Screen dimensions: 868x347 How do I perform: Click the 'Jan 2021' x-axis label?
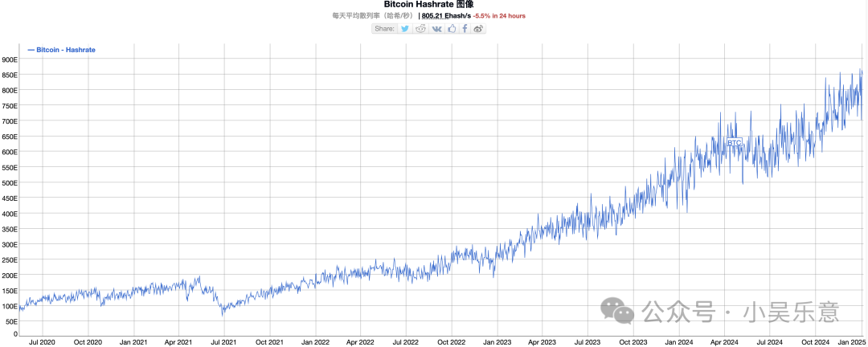pos(133,342)
